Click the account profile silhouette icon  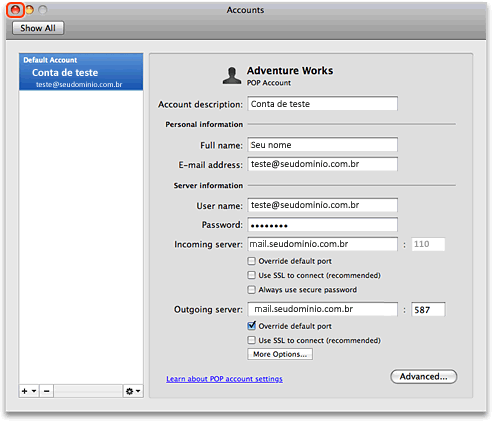click(x=232, y=76)
